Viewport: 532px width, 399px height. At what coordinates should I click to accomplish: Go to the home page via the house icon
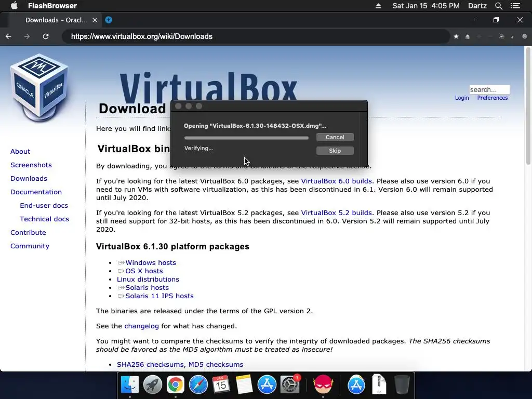[x=468, y=36]
